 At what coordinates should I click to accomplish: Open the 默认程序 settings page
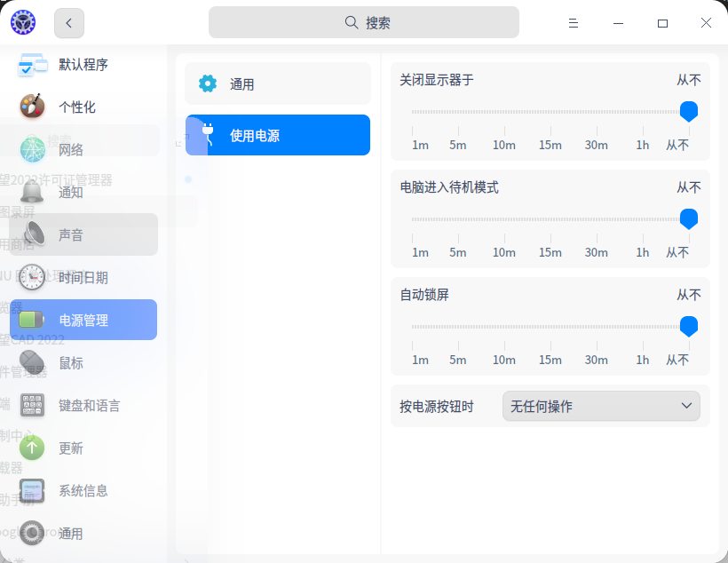pos(67,65)
